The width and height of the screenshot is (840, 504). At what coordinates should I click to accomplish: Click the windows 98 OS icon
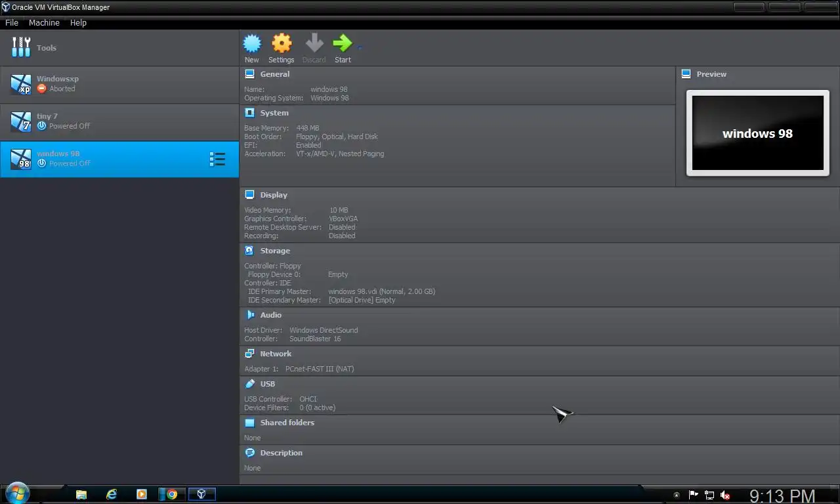[x=21, y=159]
